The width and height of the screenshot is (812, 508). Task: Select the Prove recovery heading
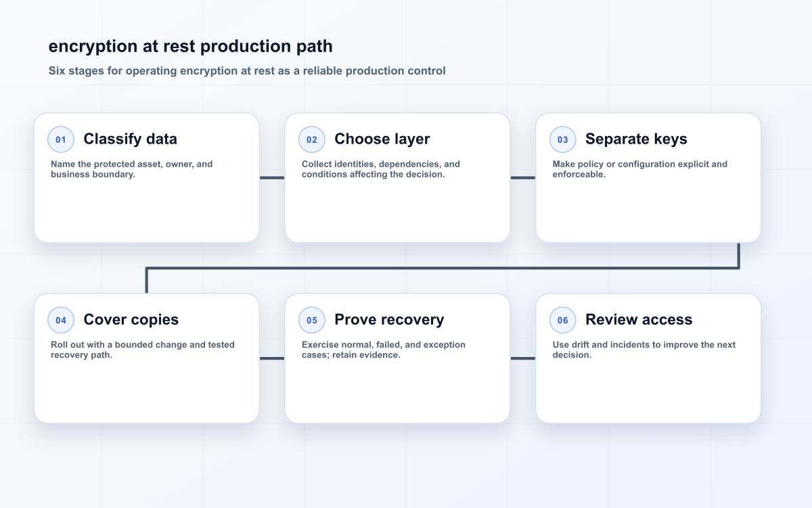point(389,320)
